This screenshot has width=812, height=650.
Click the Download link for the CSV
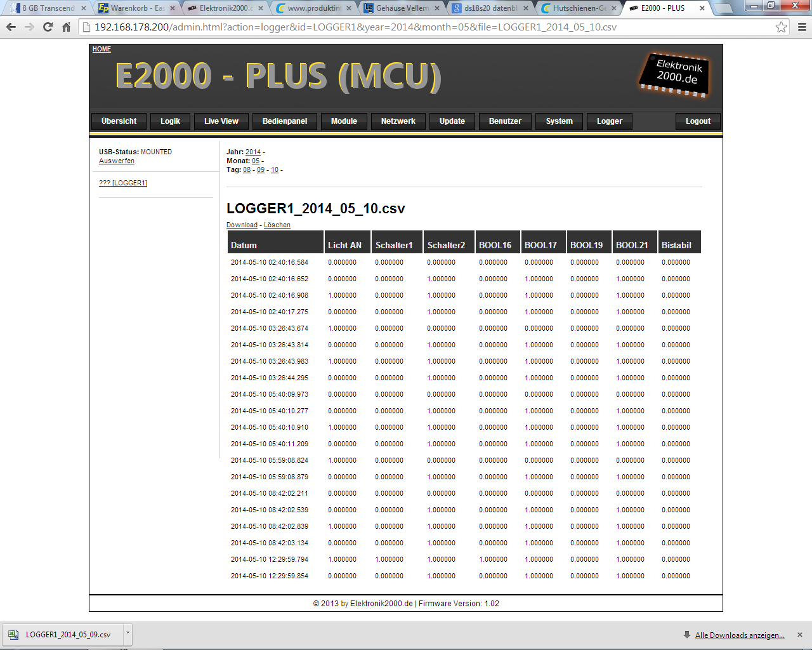242,225
